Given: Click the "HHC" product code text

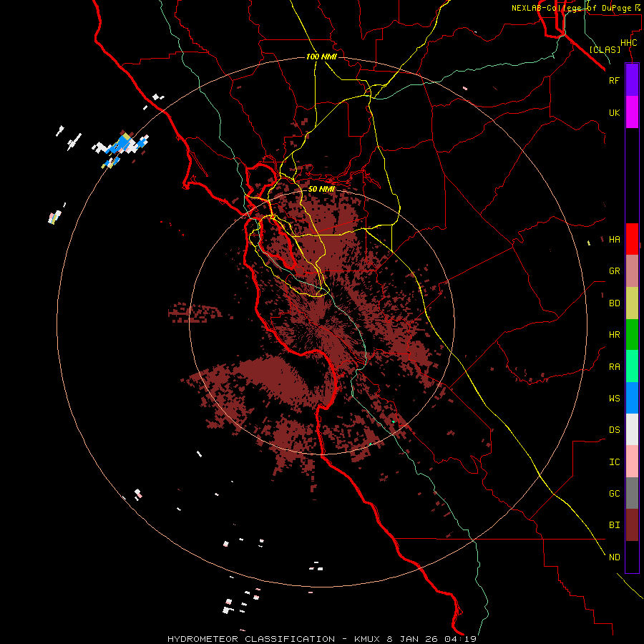Looking at the screenshot, I should tap(628, 43).
